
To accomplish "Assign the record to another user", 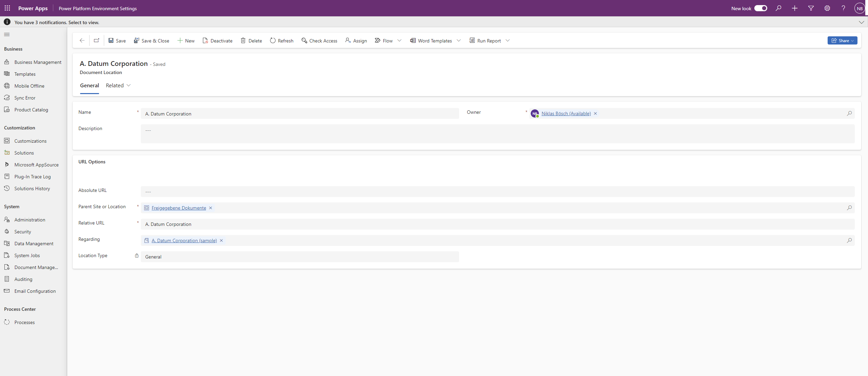I will (356, 41).
